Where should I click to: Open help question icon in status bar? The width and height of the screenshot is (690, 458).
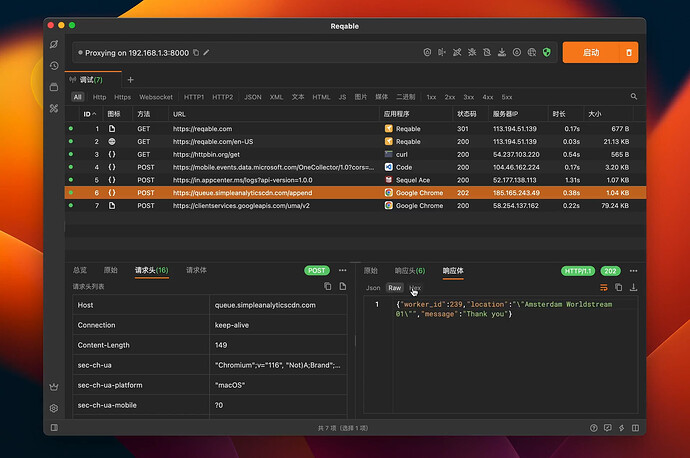pos(593,428)
